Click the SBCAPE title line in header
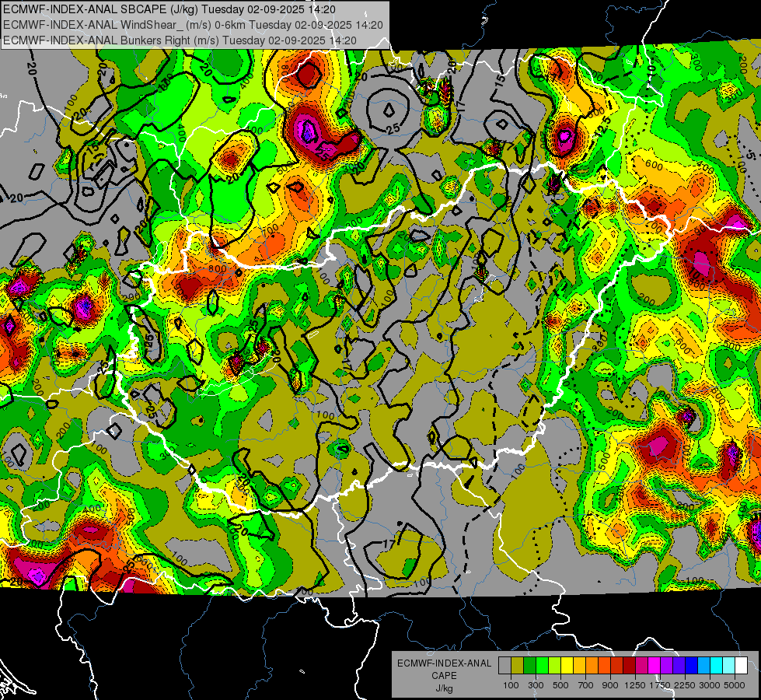This screenshot has height=700, width=761. click(169, 9)
